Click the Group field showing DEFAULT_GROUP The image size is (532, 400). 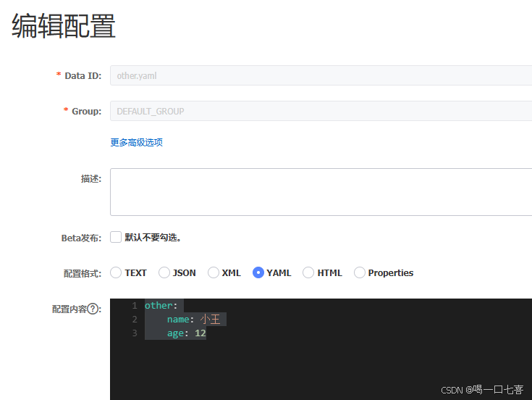tap(321, 111)
